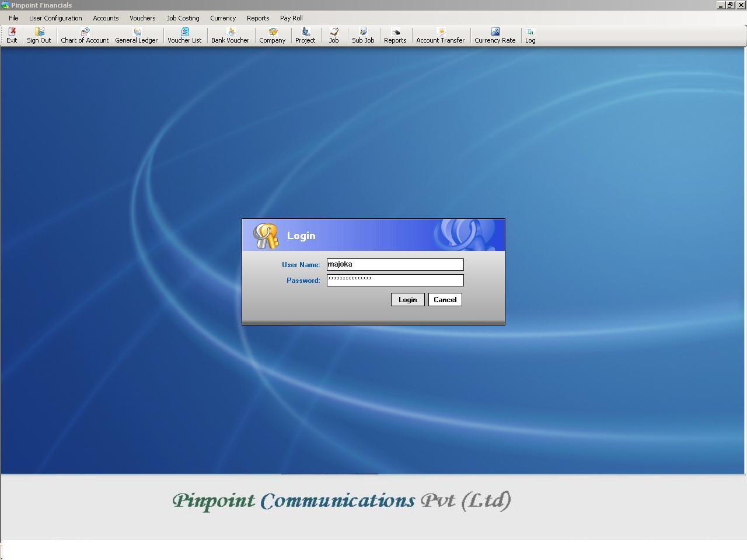Open the Project toolbar icon
The height and width of the screenshot is (560, 747).
(305, 36)
